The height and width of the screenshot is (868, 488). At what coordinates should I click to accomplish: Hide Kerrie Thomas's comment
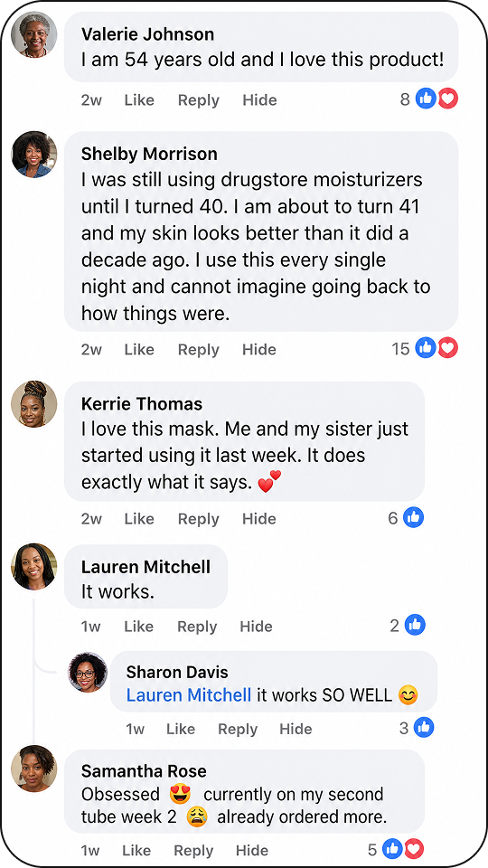(259, 519)
